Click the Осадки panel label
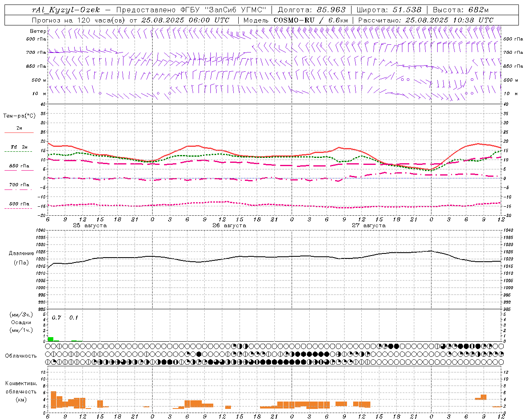Viewport: 525px width, 420px height. coord(21,322)
